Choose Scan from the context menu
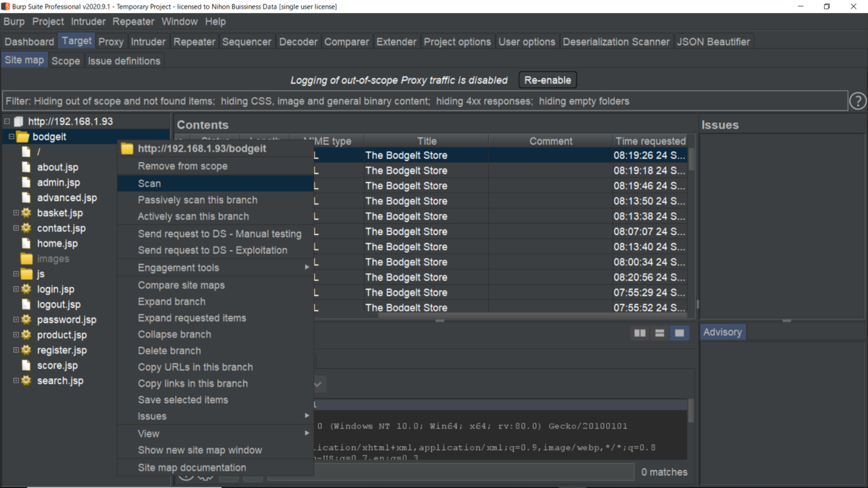This screenshot has width=868, height=488. 216,183
